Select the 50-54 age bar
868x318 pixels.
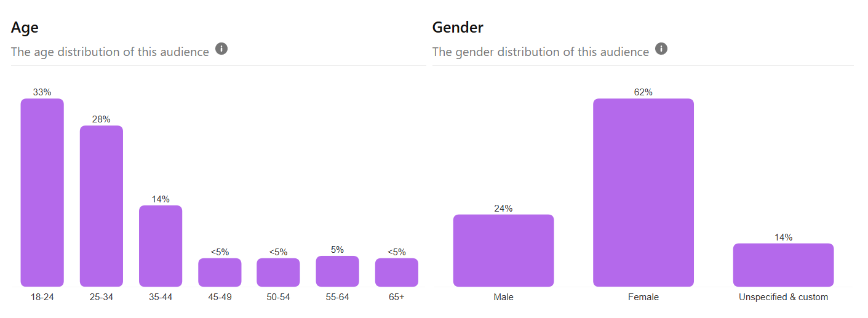coord(278,272)
